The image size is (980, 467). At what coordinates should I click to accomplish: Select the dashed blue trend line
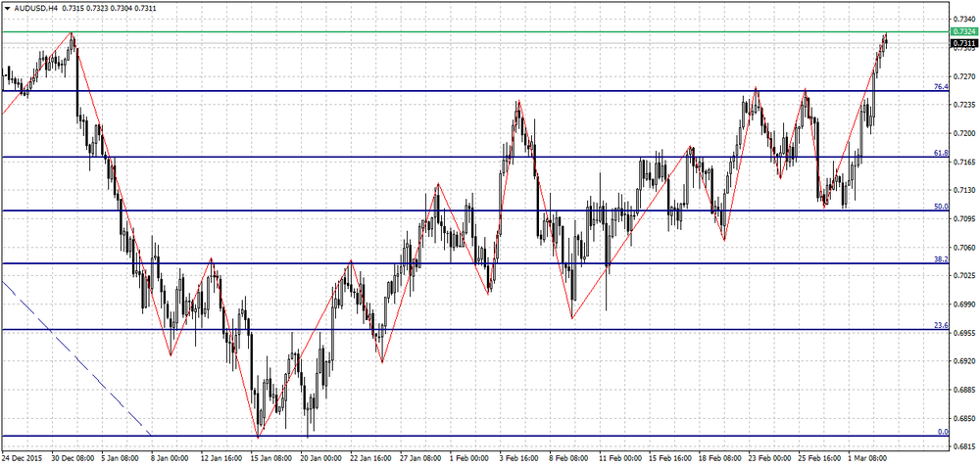coord(75,358)
